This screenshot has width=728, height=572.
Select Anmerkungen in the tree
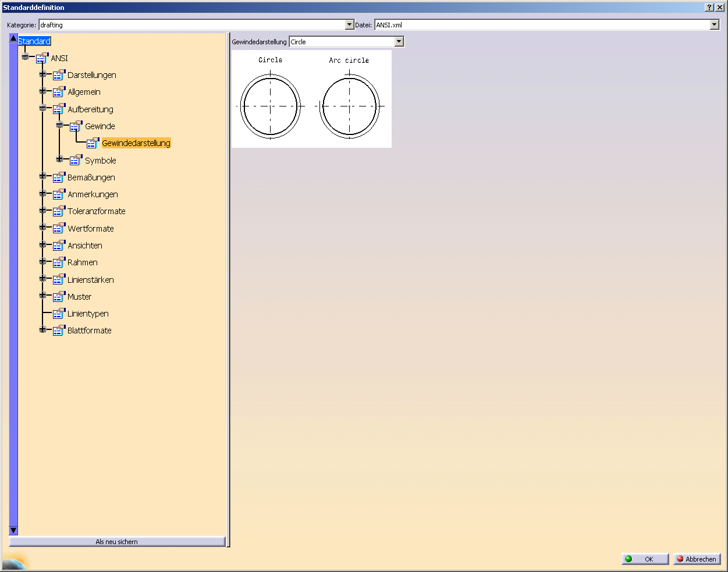pos(93,194)
